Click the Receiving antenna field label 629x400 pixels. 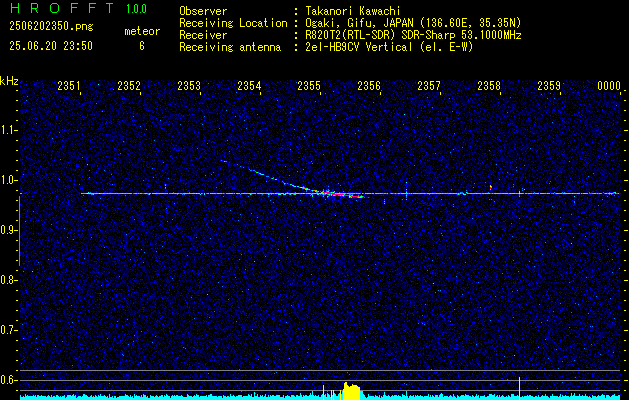click(230, 47)
